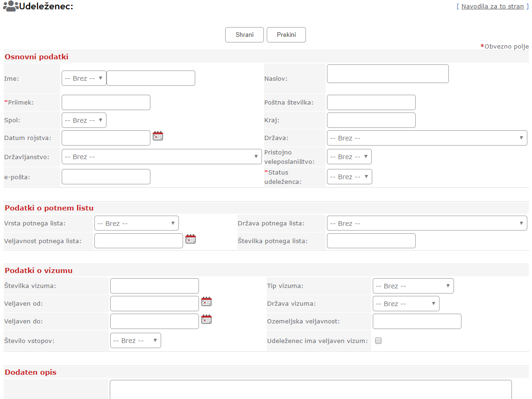
Task: Expand Vrsta potnega lista dropdown
Action: [136, 224]
